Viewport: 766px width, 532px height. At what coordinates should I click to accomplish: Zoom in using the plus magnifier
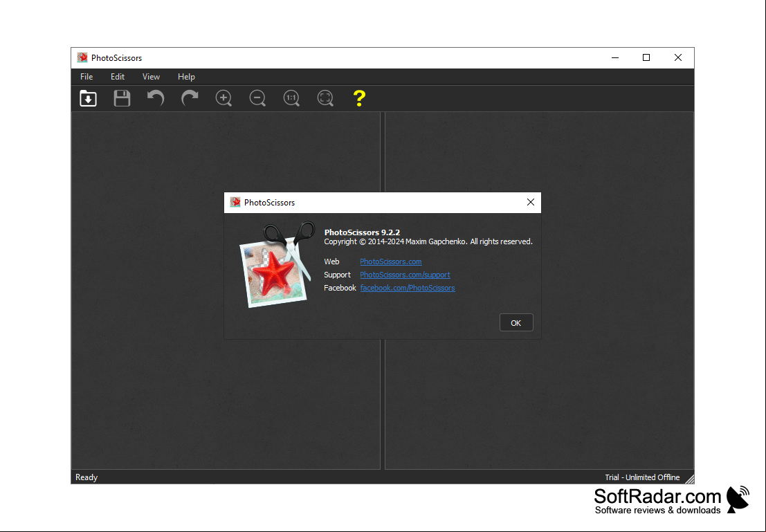pyautogui.click(x=224, y=98)
